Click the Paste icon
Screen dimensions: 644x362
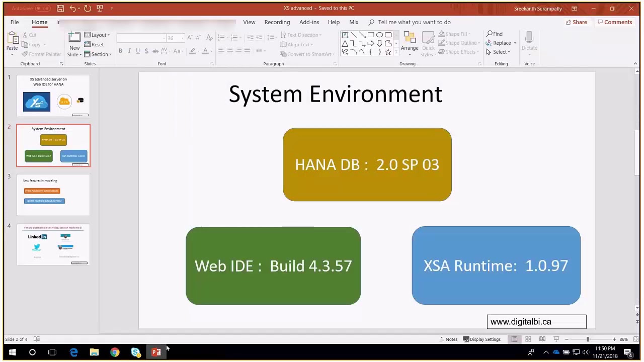12,39
